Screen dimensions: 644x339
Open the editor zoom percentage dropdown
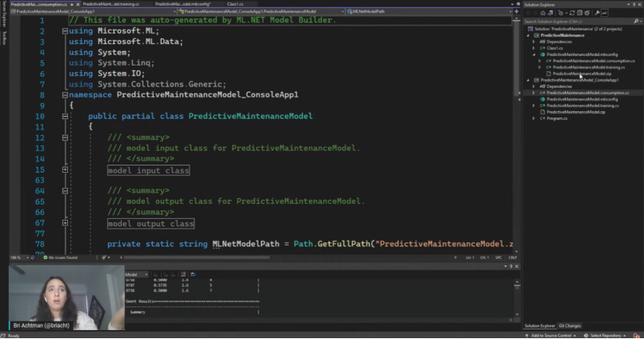coord(27,257)
